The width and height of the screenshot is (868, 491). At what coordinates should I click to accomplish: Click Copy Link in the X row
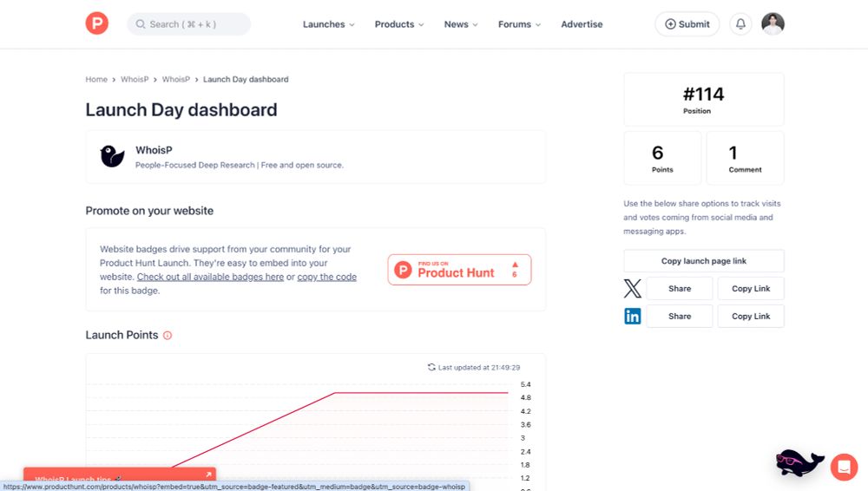coord(751,288)
